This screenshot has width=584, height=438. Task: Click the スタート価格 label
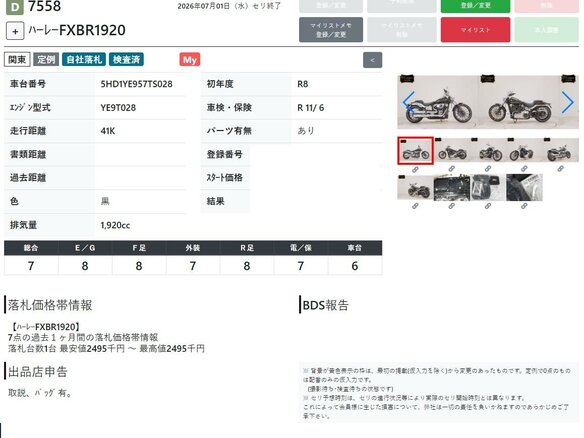pos(225,178)
